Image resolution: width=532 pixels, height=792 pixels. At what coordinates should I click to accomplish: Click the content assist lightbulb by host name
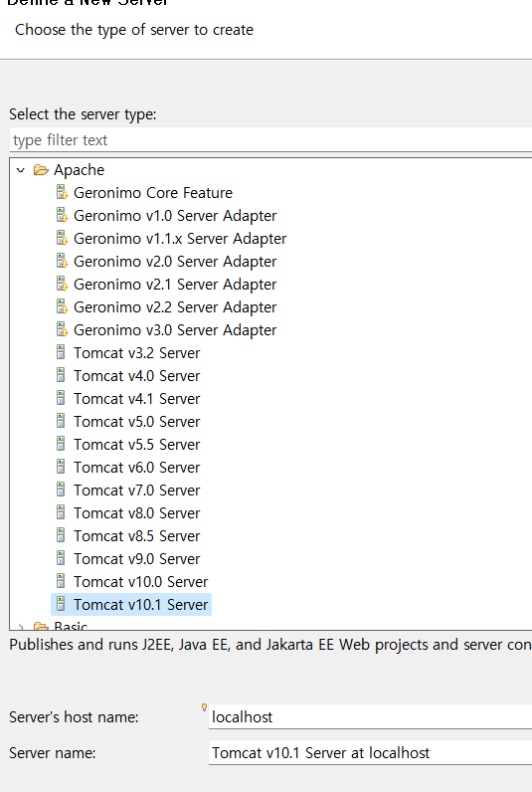[204, 707]
